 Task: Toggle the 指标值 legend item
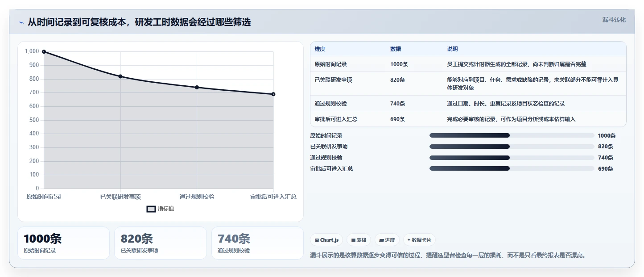pyautogui.click(x=161, y=209)
